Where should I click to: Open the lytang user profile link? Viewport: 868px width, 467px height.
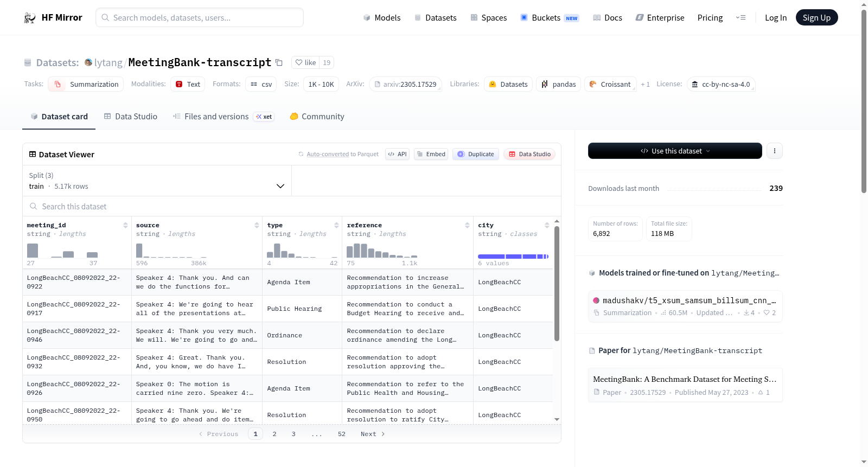point(108,62)
